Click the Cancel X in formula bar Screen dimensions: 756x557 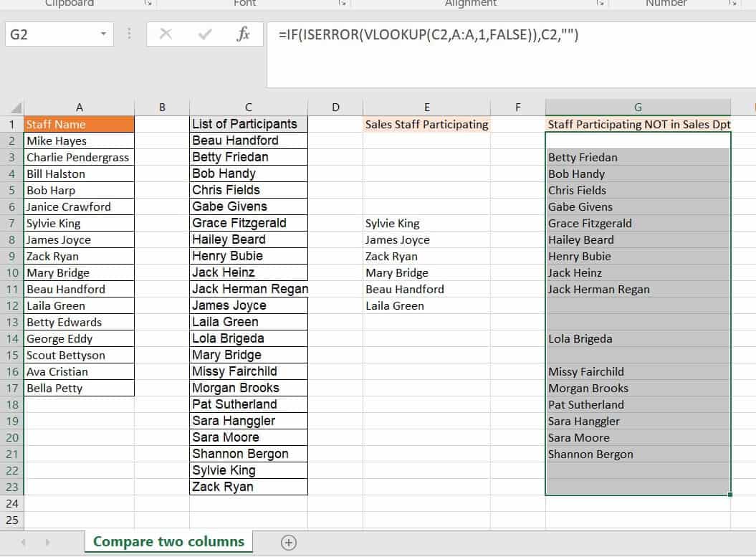[166, 34]
